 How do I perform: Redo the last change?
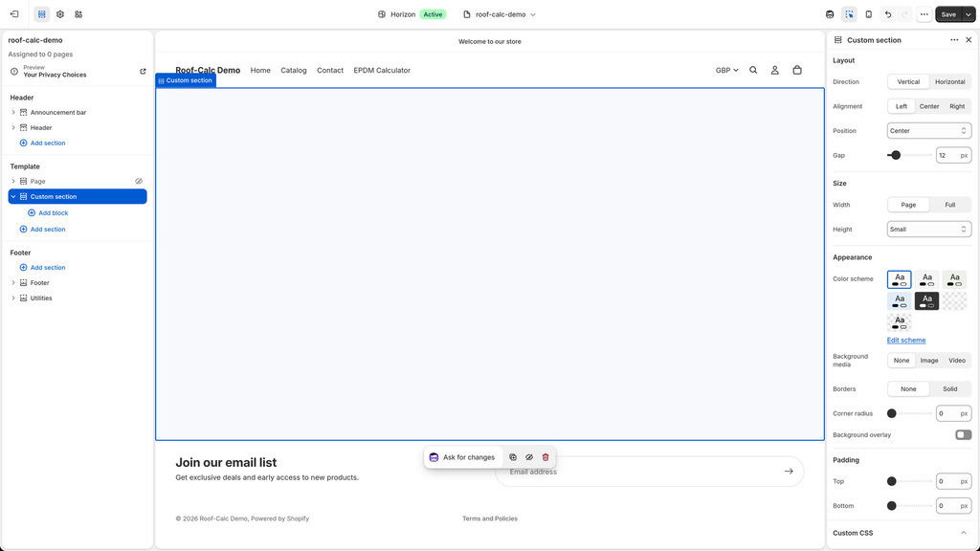(904, 14)
